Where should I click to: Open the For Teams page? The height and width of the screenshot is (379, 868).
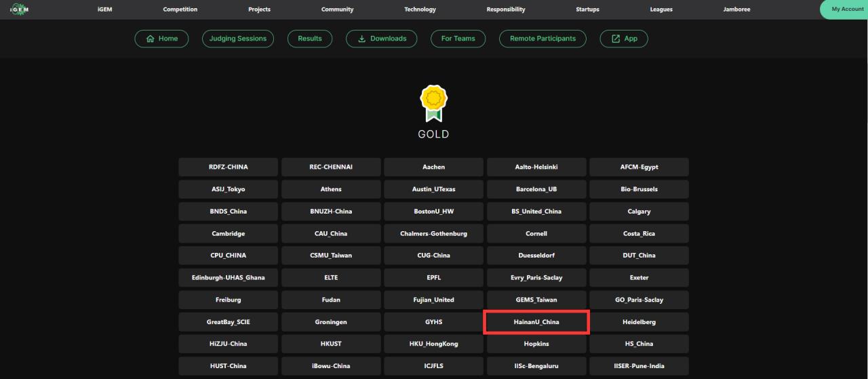pyautogui.click(x=458, y=39)
